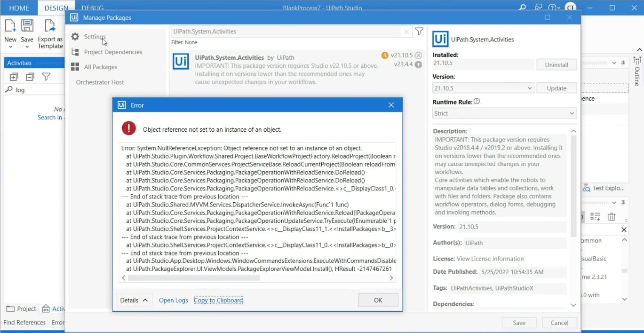Click View License Information link
The width and height of the screenshot is (644, 333).
490,259
